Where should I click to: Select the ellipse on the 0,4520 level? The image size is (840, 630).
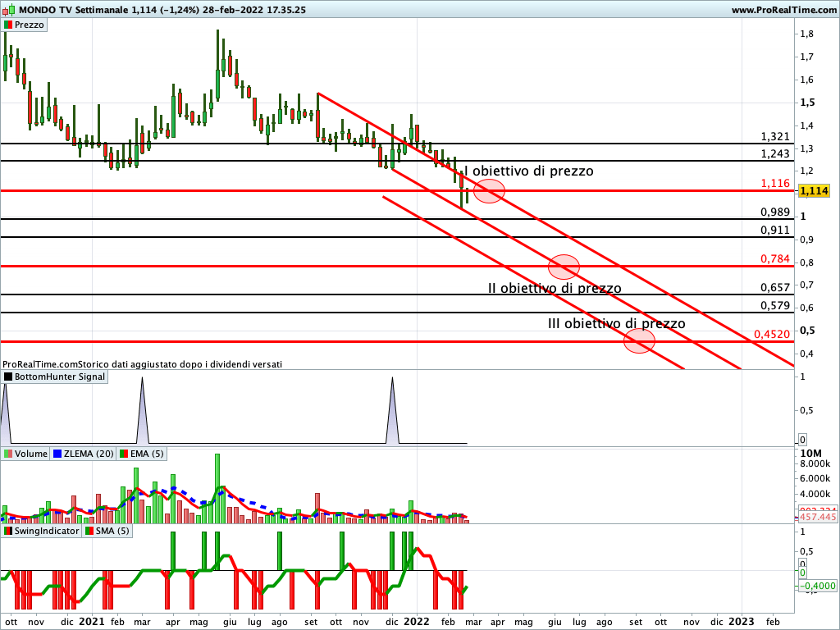639,341
